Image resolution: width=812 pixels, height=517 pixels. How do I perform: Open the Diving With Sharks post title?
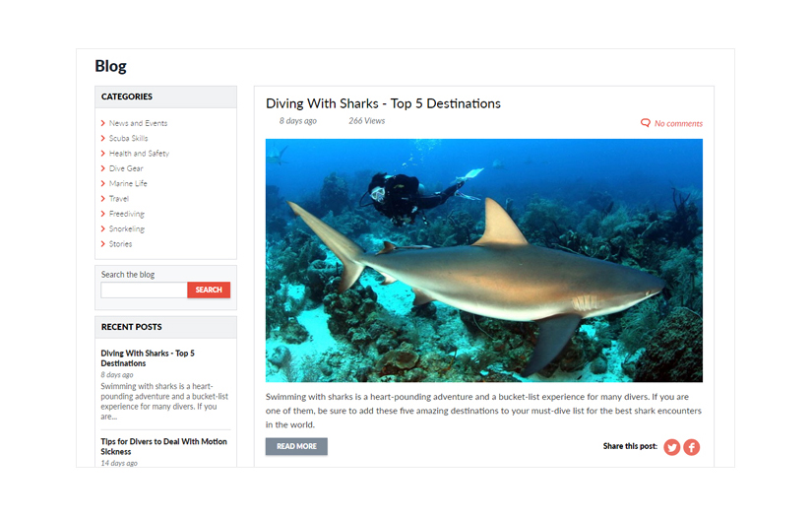tap(383, 103)
